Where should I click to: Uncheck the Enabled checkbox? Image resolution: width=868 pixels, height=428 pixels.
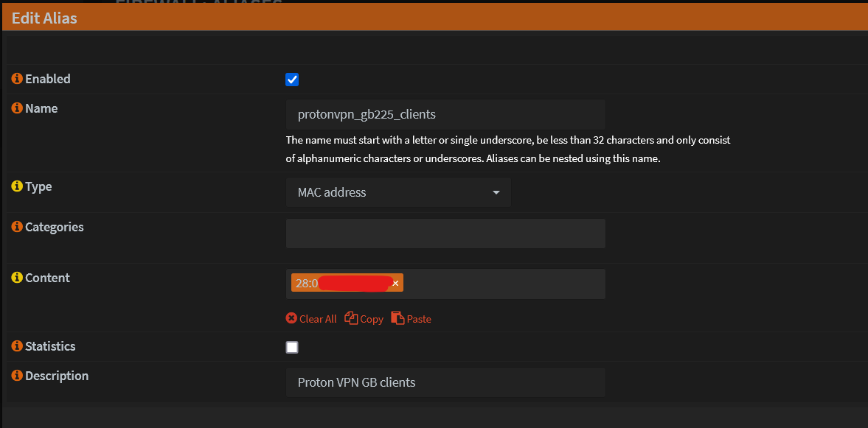tap(292, 80)
